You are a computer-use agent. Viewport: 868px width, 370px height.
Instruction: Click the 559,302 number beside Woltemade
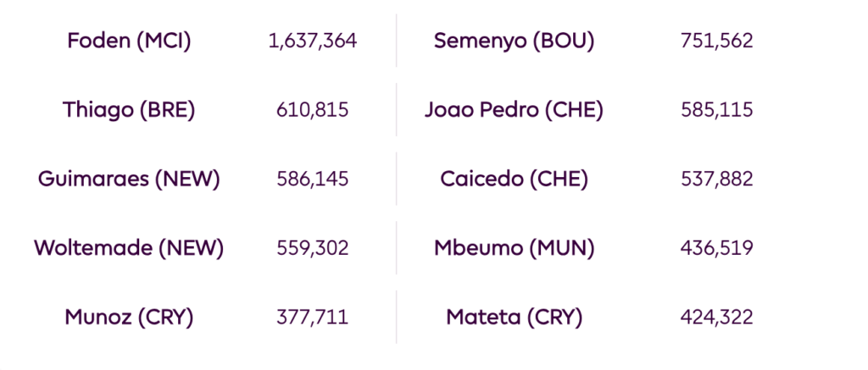click(x=312, y=248)
